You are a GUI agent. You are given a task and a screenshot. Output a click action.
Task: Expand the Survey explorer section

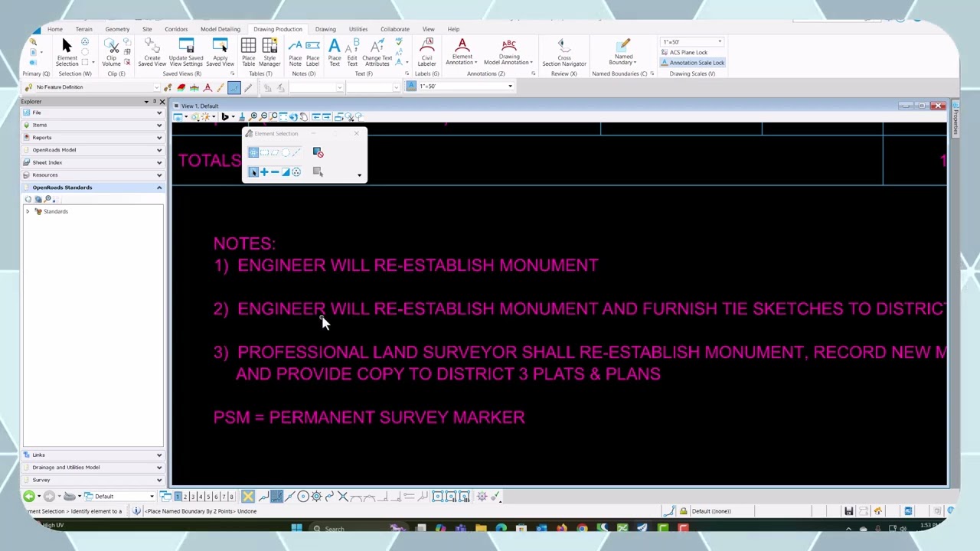93,480
